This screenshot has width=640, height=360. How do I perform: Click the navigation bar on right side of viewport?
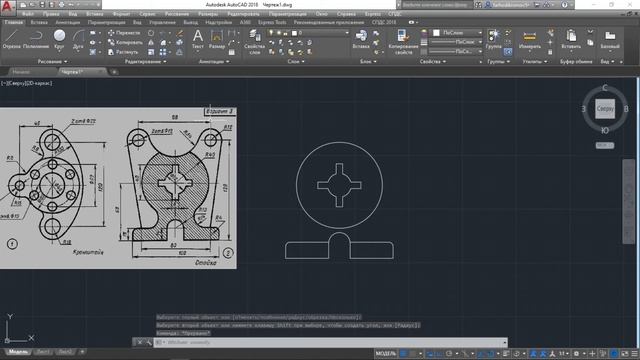pos(629,202)
